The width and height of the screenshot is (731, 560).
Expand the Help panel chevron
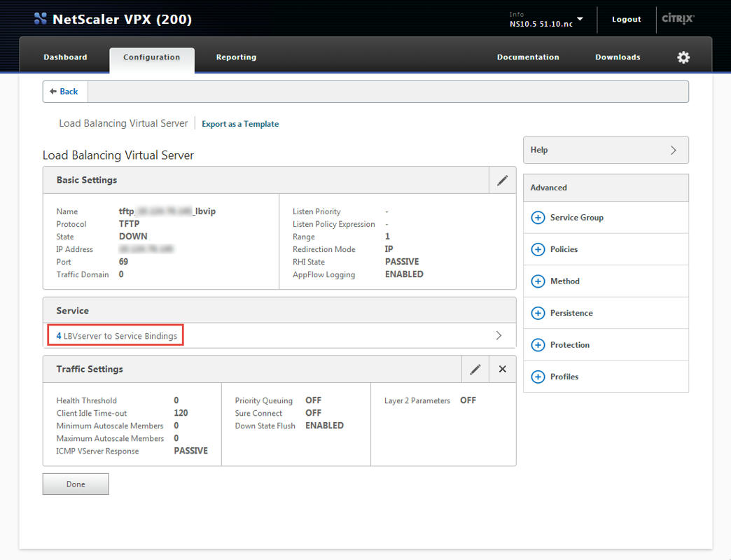(x=673, y=150)
